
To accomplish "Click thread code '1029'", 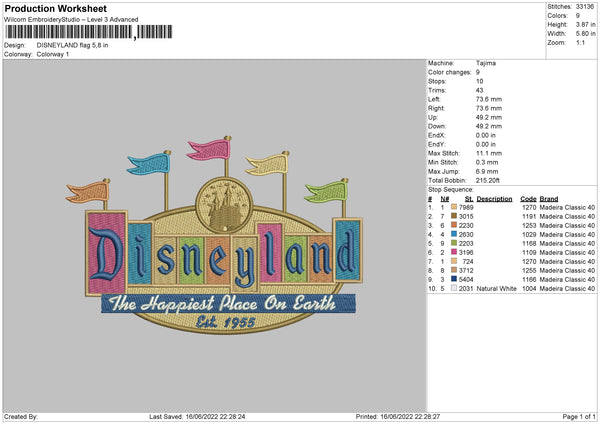I will (x=529, y=235).
